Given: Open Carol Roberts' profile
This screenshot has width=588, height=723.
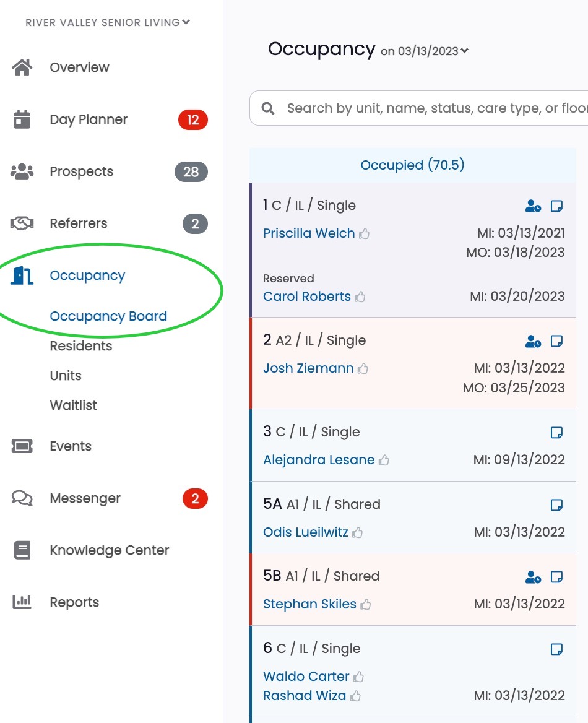Looking at the screenshot, I should (x=306, y=297).
